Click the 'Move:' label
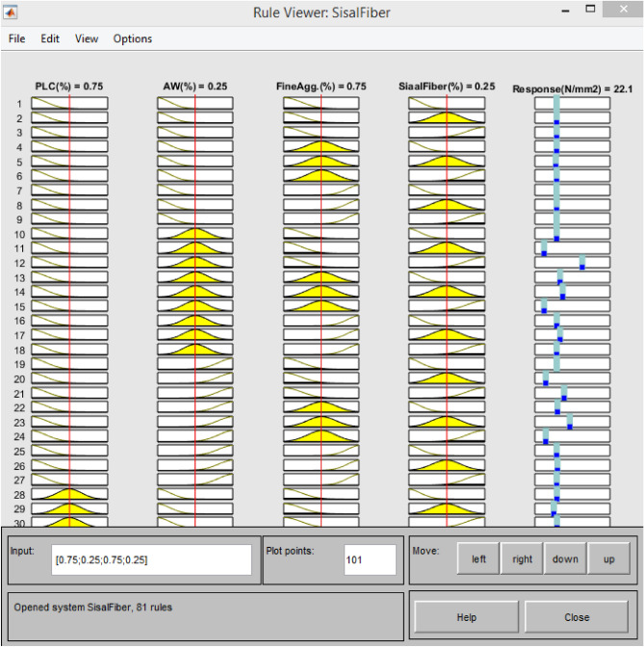 (x=426, y=551)
